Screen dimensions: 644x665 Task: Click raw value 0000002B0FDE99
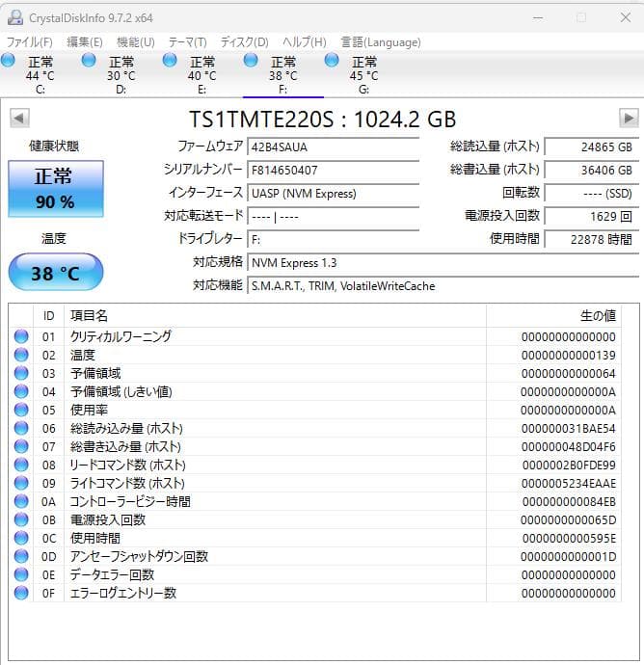pos(569,465)
